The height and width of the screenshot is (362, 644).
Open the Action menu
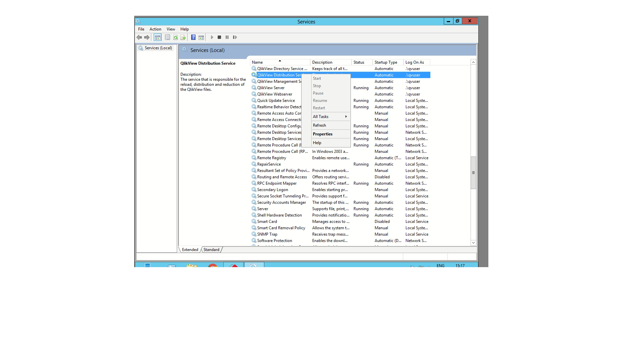[155, 29]
